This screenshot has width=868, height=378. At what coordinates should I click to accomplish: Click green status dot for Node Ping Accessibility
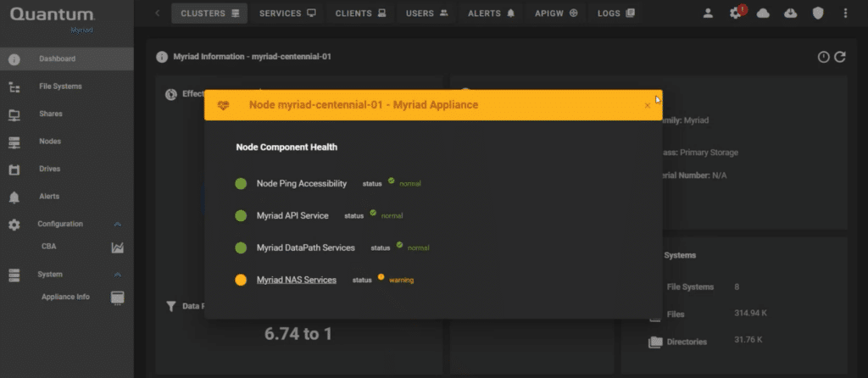click(x=240, y=184)
